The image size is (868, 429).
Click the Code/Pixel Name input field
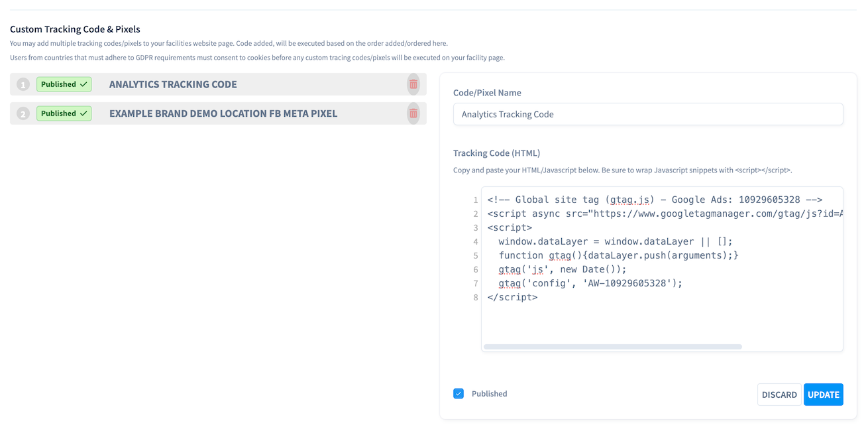647,114
